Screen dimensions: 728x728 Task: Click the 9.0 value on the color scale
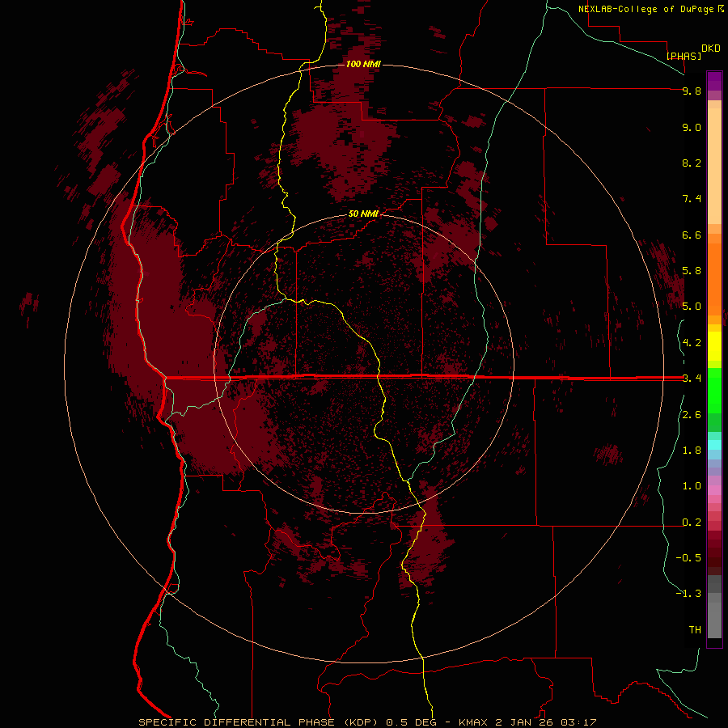(692, 127)
